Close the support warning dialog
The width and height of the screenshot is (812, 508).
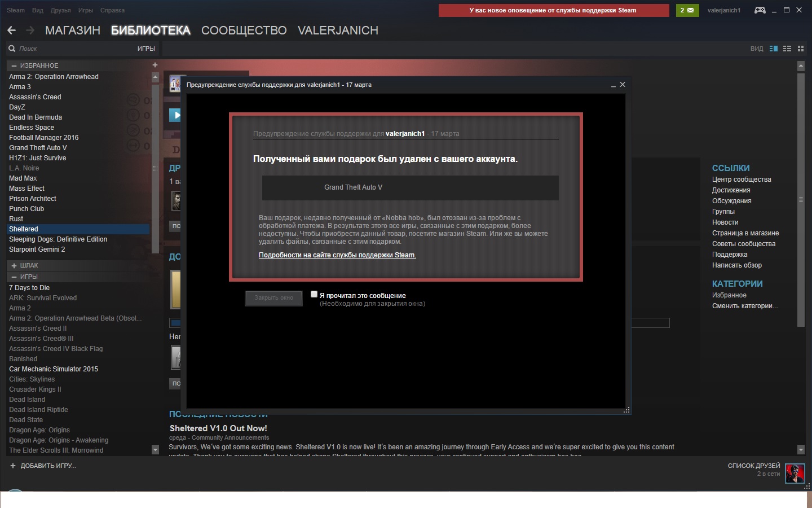[x=623, y=84]
